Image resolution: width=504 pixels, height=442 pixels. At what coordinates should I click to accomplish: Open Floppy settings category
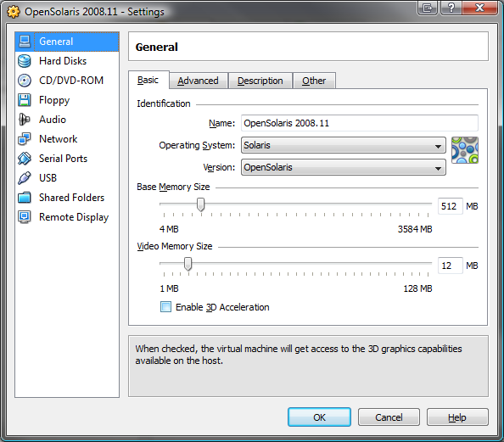[67, 100]
